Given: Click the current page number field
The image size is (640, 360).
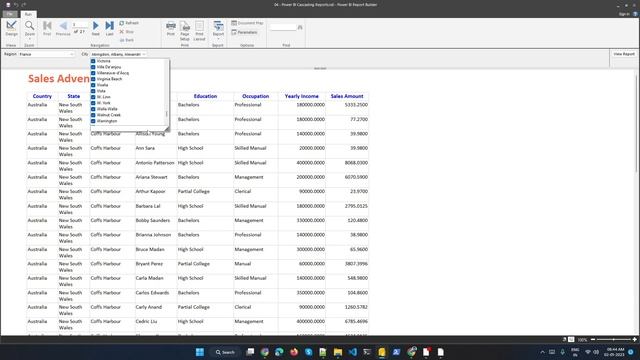Looking at the screenshot, I should (x=80, y=25).
